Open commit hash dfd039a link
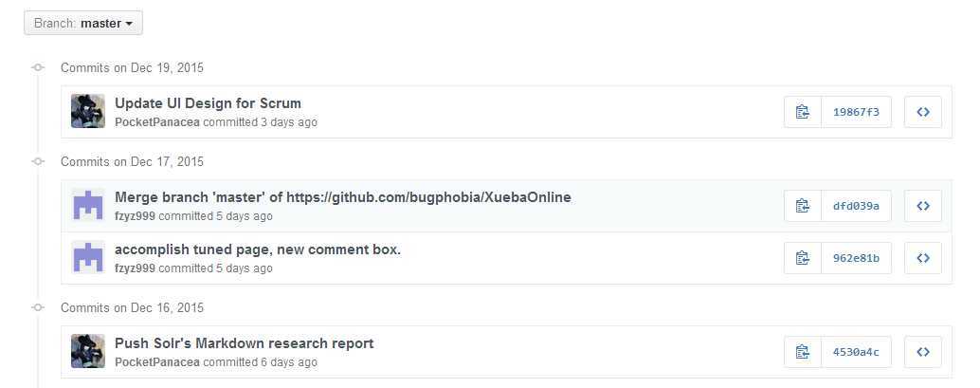The image size is (980, 388). pos(856,206)
